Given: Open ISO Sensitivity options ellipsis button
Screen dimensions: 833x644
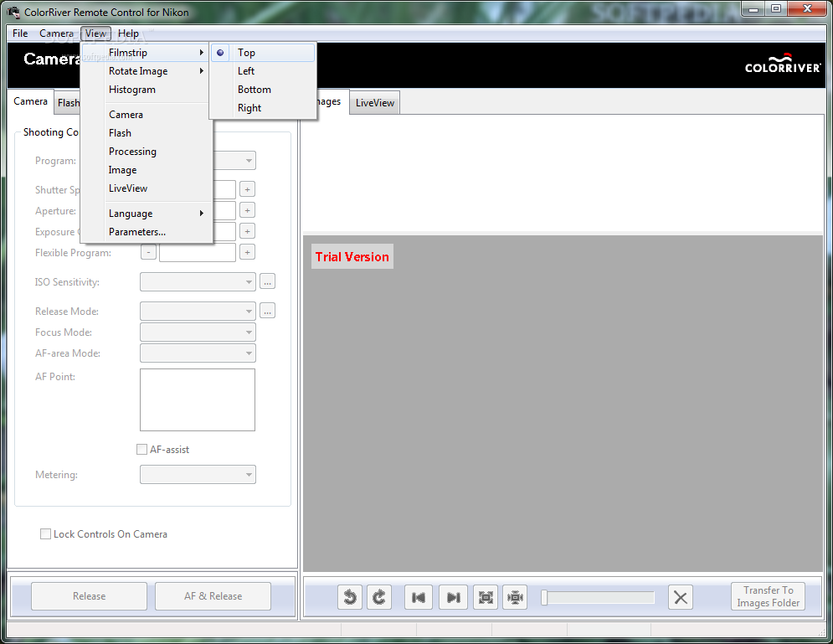Looking at the screenshot, I should pos(267,282).
